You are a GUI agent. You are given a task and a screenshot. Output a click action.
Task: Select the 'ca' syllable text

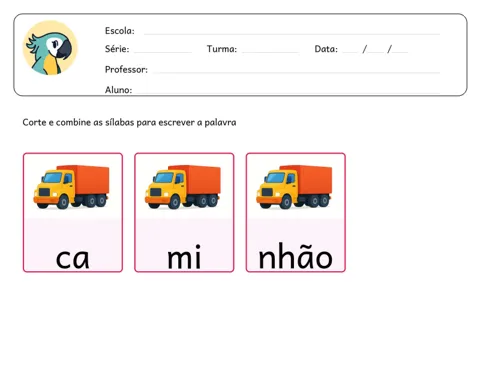73,259
